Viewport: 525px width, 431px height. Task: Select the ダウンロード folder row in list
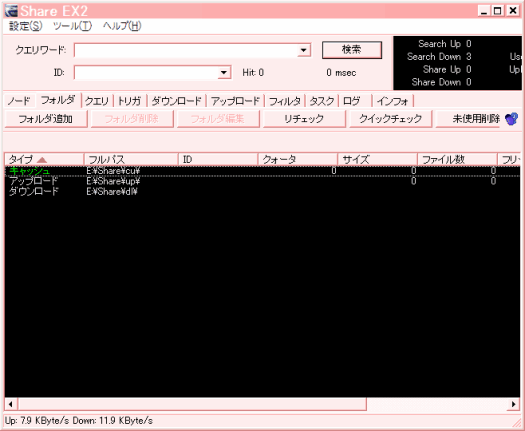point(262,192)
